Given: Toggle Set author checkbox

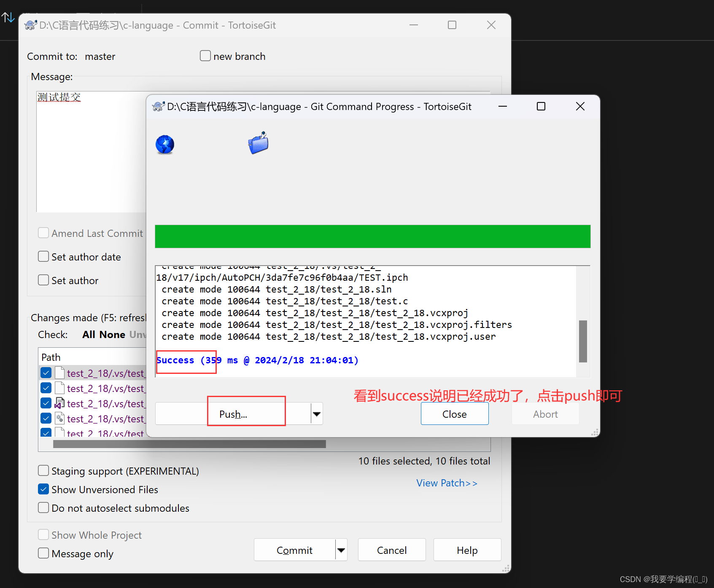Looking at the screenshot, I should point(43,280).
